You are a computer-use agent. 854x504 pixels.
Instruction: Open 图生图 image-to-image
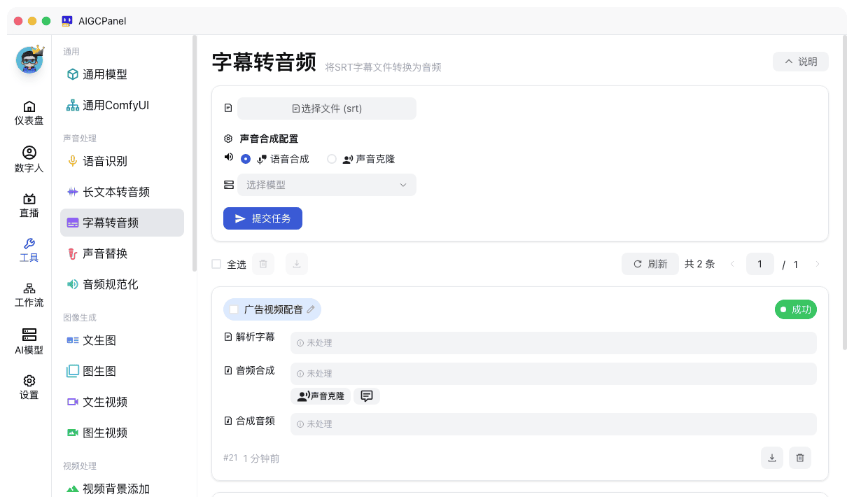122,371
